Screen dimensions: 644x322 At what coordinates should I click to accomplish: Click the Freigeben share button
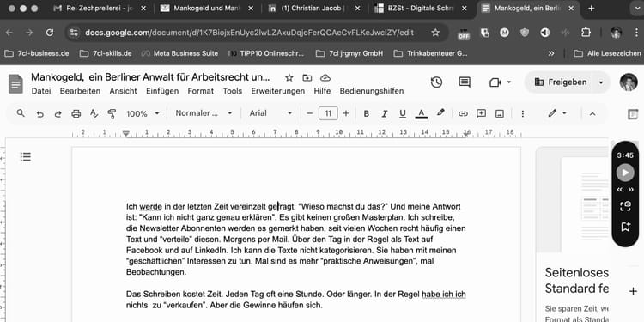coord(561,82)
